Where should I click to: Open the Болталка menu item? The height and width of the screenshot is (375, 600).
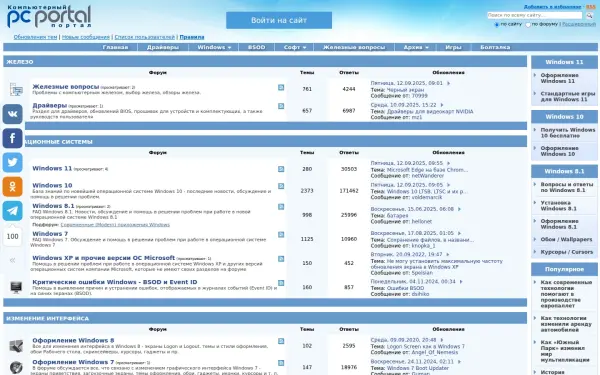pos(495,47)
